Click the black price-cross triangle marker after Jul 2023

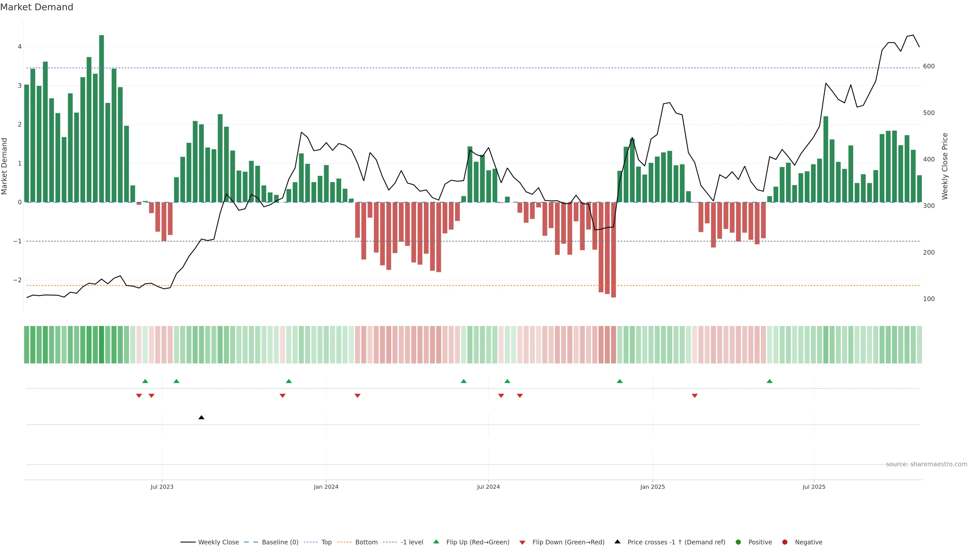click(x=201, y=418)
